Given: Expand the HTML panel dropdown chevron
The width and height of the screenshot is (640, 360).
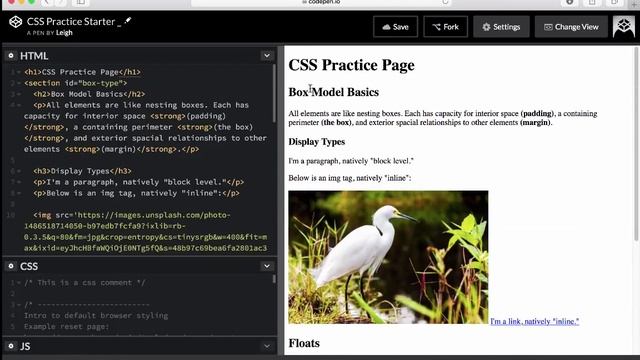Looking at the screenshot, I should click(267, 56).
